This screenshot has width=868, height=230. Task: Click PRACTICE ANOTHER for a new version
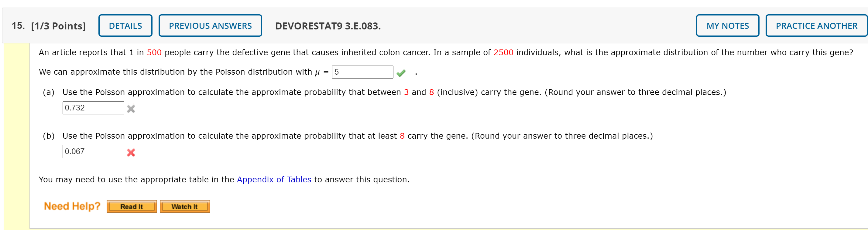point(816,25)
